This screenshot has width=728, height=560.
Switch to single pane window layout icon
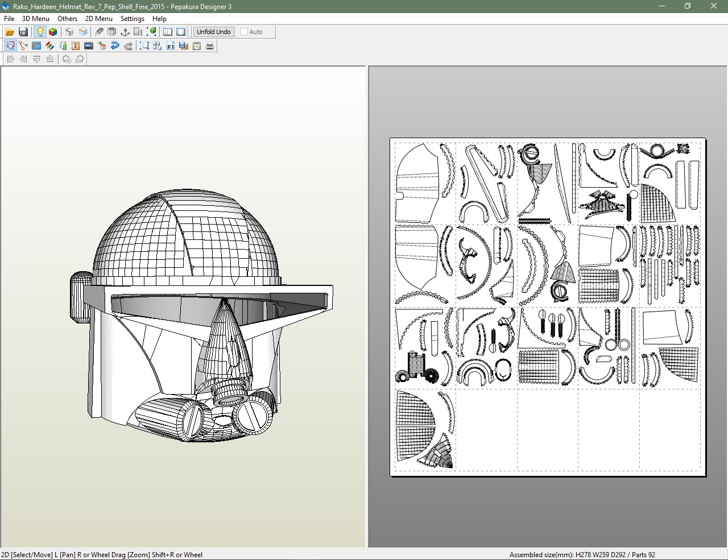tap(181, 32)
